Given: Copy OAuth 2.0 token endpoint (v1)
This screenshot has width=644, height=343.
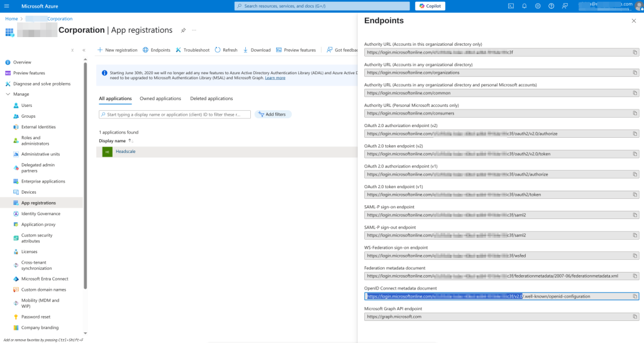Looking at the screenshot, I should (635, 194).
